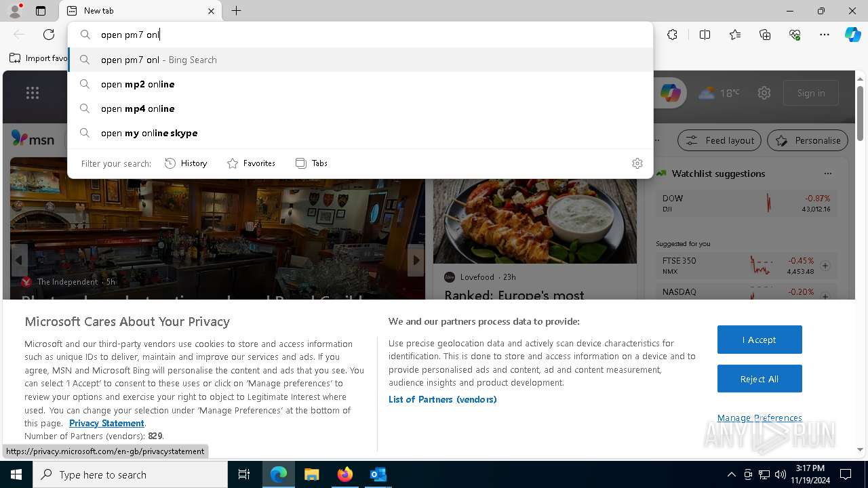Screen dimensions: 868x488
Task: Filter search by History
Action: coord(186,163)
